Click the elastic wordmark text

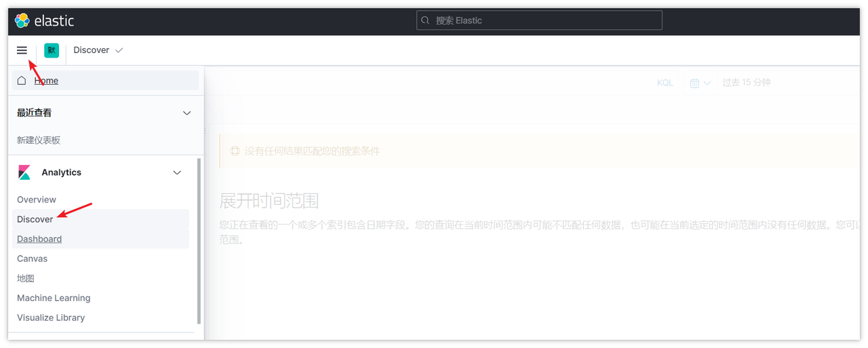tap(54, 20)
